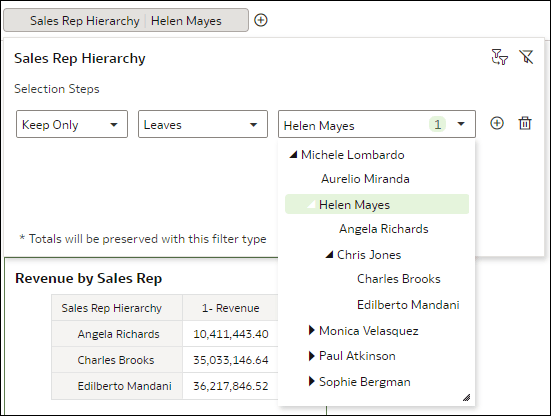The image size is (551, 416).
Task: Collapse the Chris Jones node
Action: 329,255
